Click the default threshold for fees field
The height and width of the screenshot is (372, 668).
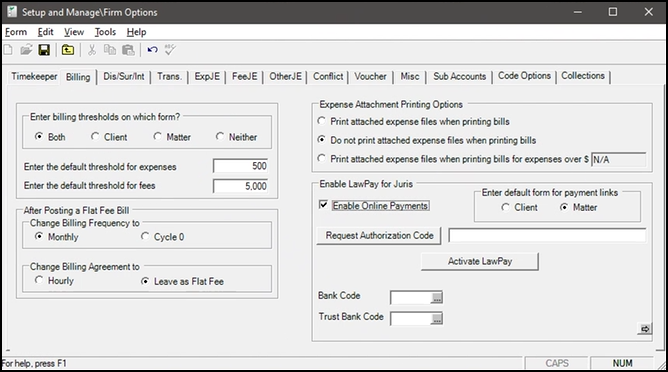[x=241, y=186]
